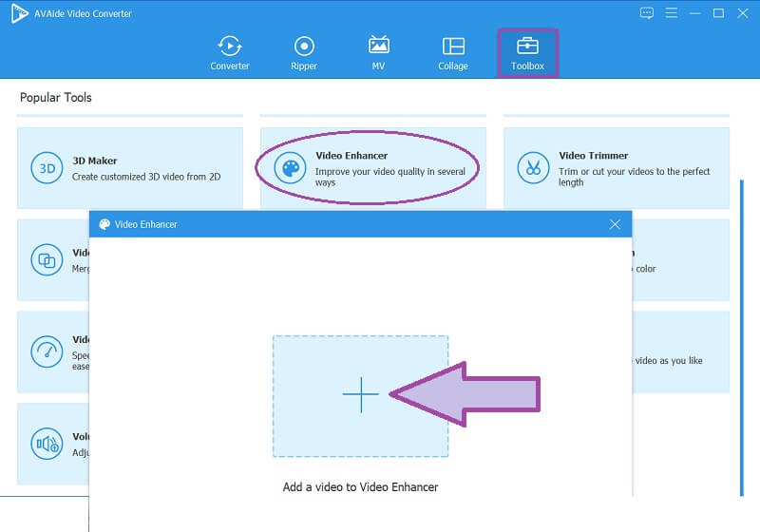The width and height of the screenshot is (760, 532).
Task: Click 'Create customized 3D video from 2D' description
Action: tap(146, 177)
